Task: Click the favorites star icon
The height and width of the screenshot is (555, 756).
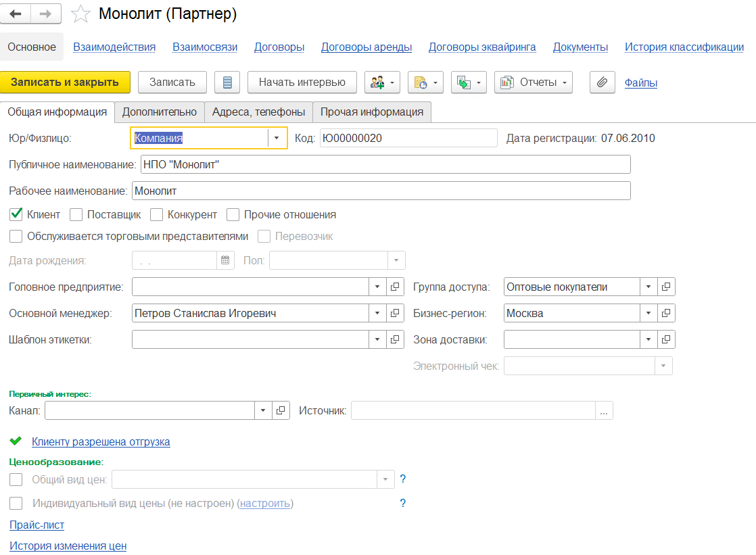Action: pyautogui.click(x=80, y=14)
